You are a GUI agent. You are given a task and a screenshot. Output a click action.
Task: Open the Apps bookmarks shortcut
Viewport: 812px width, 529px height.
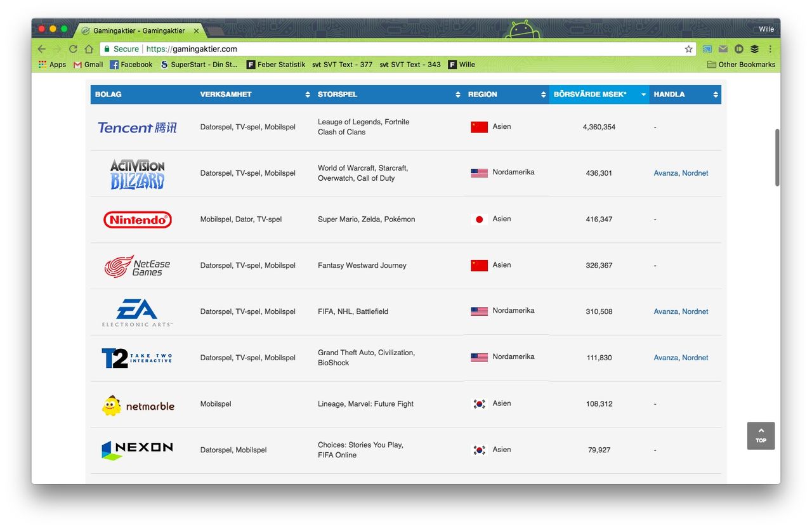[52, 65]
